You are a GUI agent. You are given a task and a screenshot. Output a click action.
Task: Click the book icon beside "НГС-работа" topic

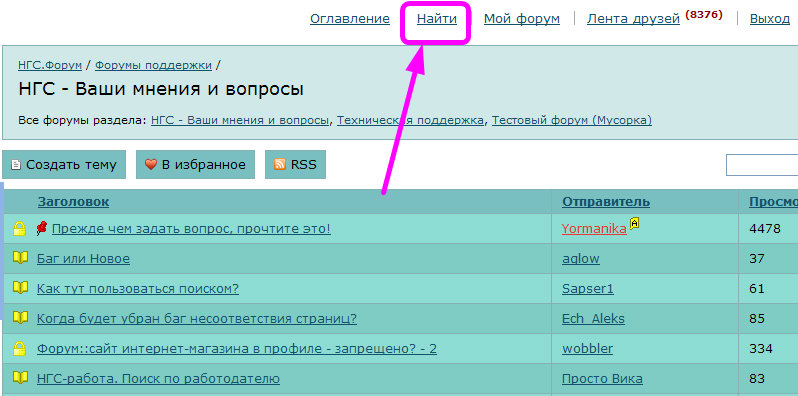tap(19, 378)
